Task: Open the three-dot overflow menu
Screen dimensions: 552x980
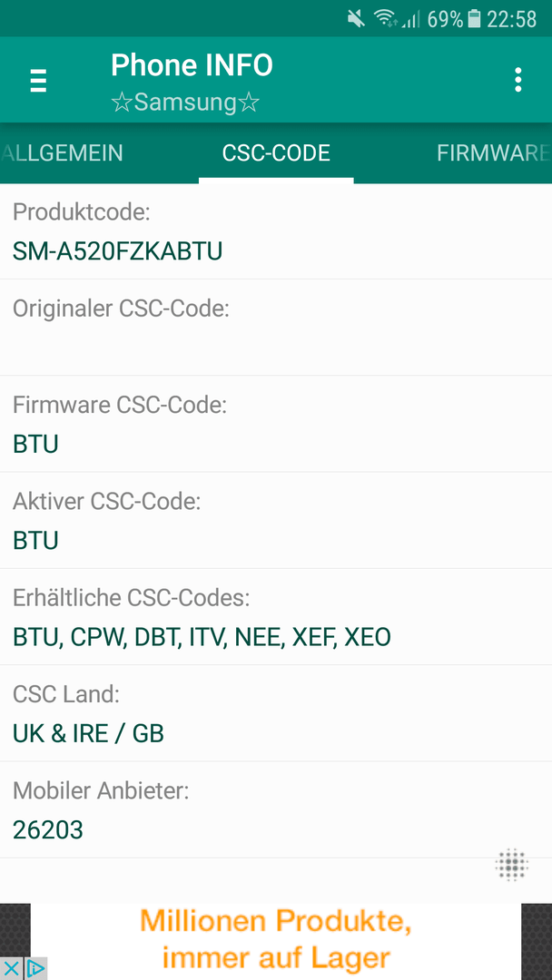Action: coord(517,80)
